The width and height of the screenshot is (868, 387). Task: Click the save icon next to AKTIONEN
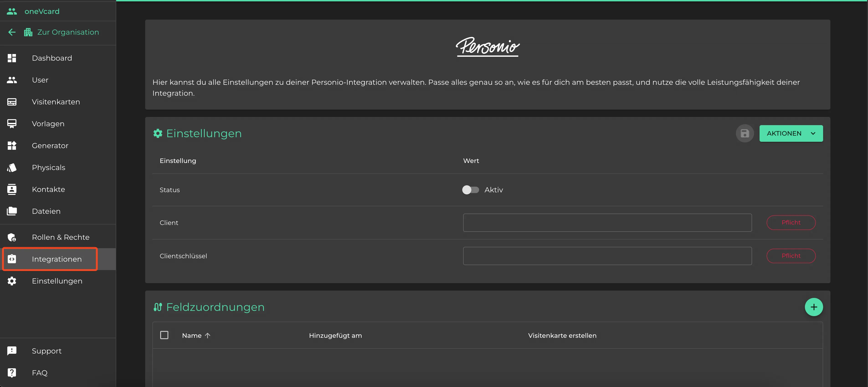pos(745,133)
